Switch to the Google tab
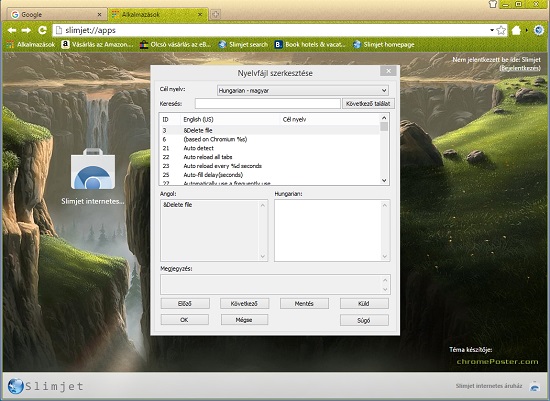 click(56, 14)
